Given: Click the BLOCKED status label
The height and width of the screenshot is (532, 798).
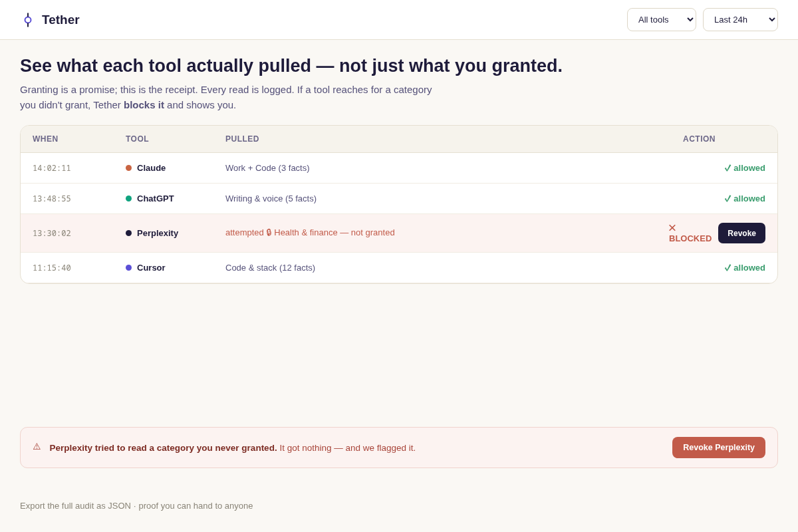Looking at the screenshot, I should (690, 239).
